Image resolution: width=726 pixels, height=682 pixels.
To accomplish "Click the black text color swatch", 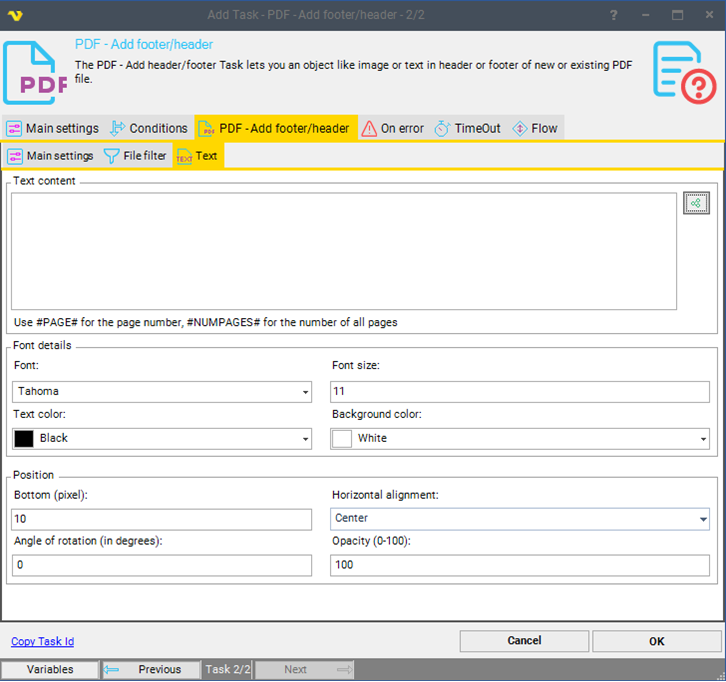I will click(24, 439).
